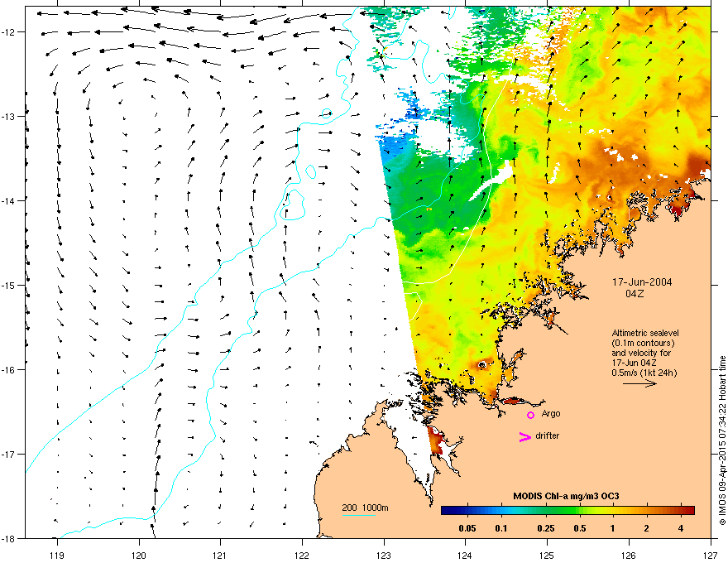Click the longitude axis label "125"

(547, 555)
